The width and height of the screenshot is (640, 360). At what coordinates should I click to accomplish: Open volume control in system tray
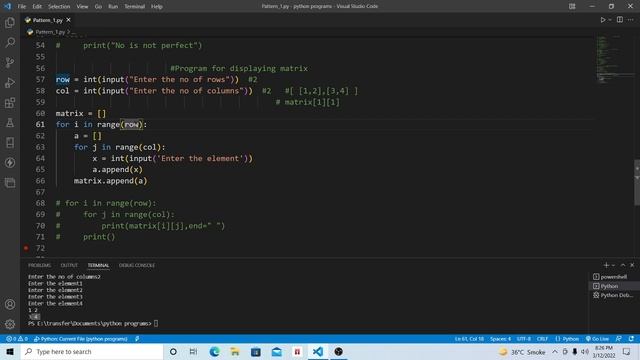[x=585, y=351]
